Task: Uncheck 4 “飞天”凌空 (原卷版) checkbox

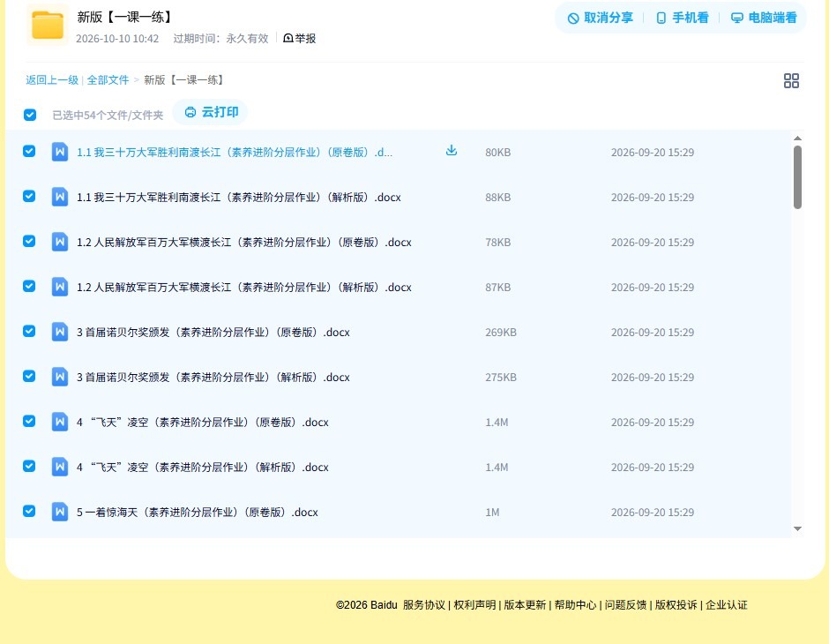Action: point(29,421)
